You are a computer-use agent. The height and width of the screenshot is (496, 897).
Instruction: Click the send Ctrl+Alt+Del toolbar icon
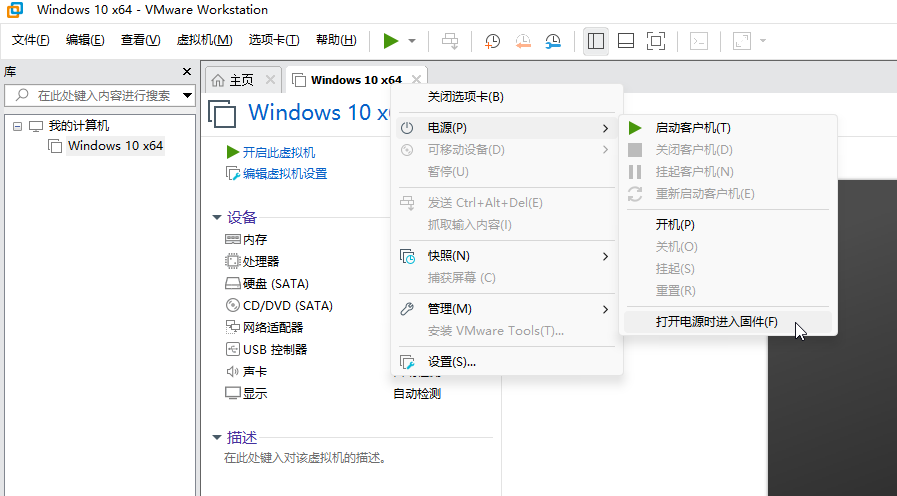[x=450, y=41]
